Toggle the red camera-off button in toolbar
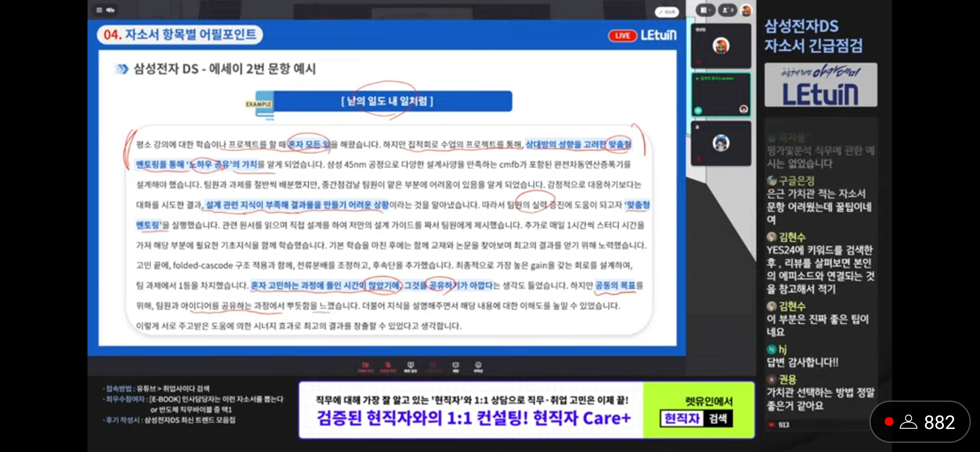 [365, 367]
